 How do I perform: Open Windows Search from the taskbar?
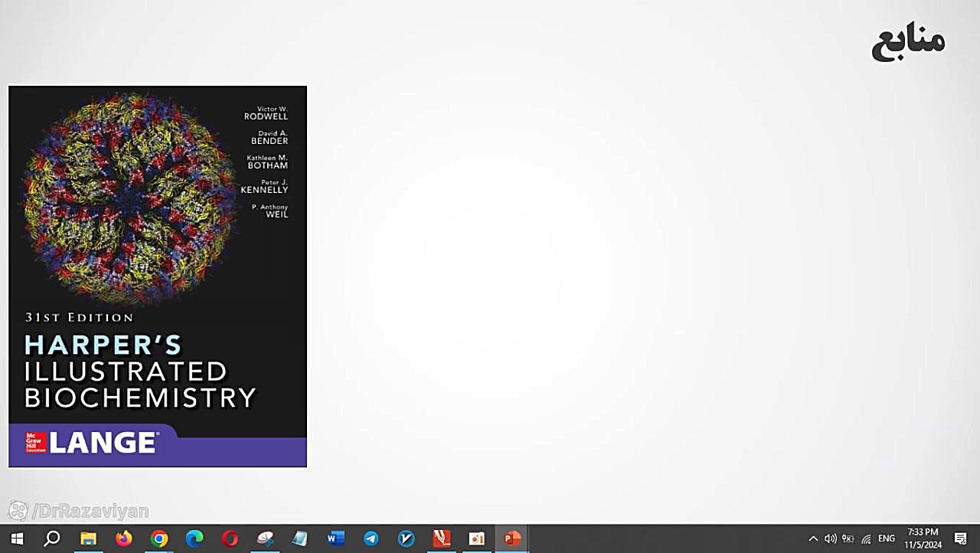tap(52, 538)
